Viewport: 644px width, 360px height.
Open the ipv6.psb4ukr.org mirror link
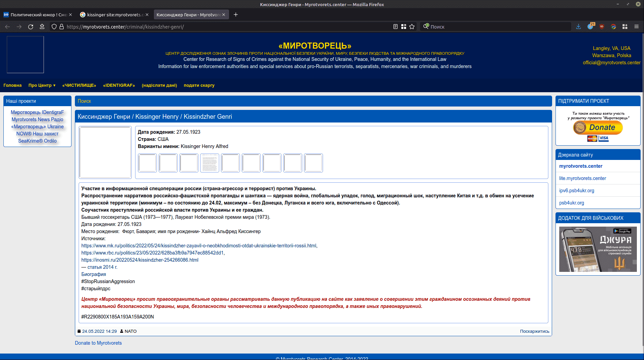pos(577,191)
